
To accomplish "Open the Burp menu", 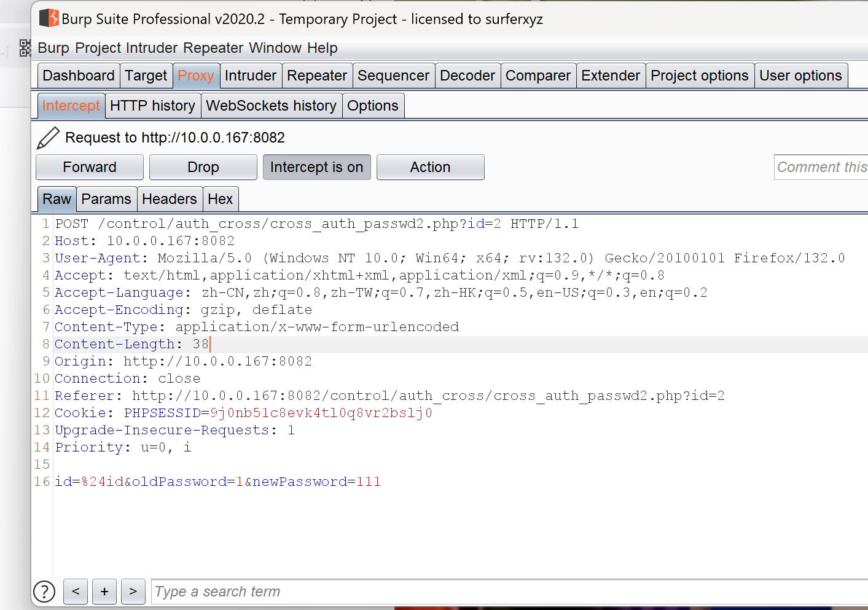I will coord(53,48).
